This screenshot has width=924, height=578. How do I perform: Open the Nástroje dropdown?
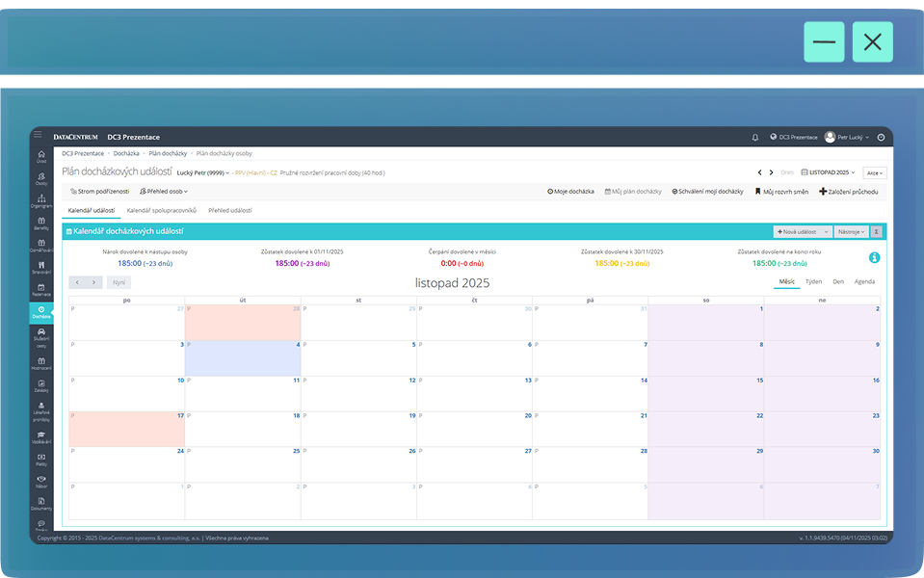[x=852, y=231]
